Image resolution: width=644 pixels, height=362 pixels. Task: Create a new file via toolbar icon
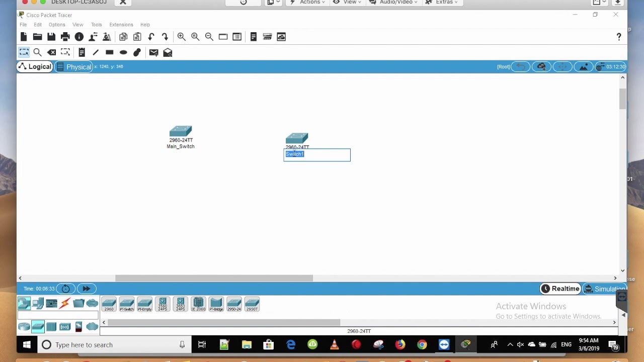pyautogui.click(x=24, y=37)
